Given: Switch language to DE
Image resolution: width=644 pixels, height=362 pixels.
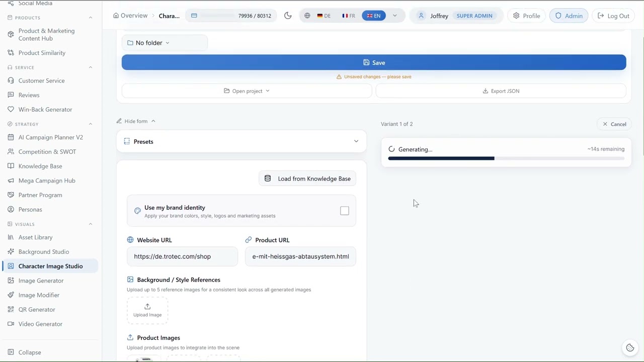Looking at the screenshot, I should click(324, 16).
